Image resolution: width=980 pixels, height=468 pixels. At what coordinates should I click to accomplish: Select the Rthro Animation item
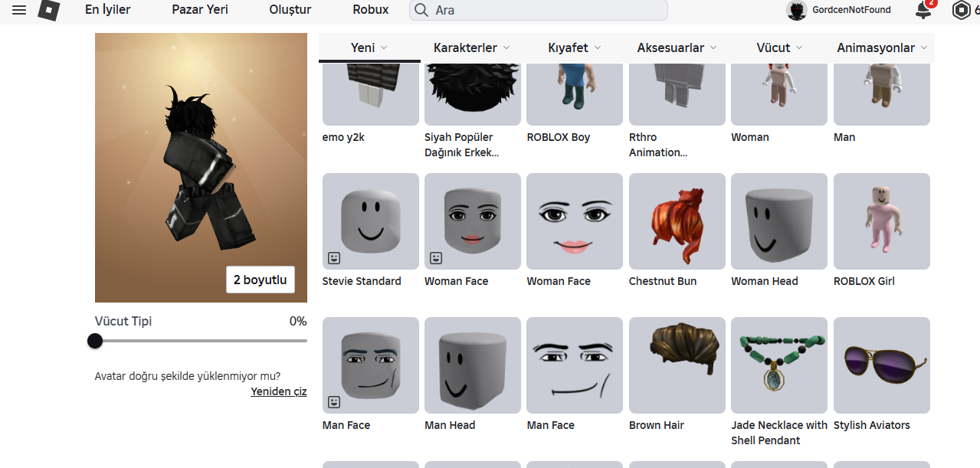[x=677, y=94]
